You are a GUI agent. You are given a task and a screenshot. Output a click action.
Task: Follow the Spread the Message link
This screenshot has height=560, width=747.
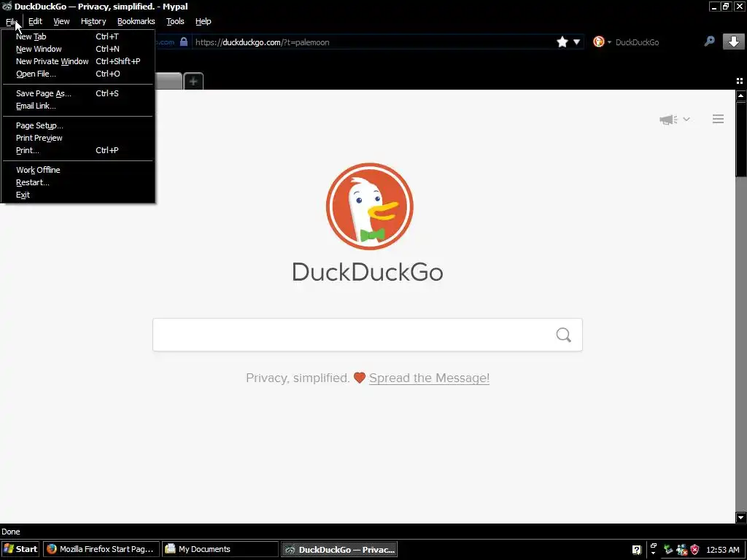coord(429,378)
